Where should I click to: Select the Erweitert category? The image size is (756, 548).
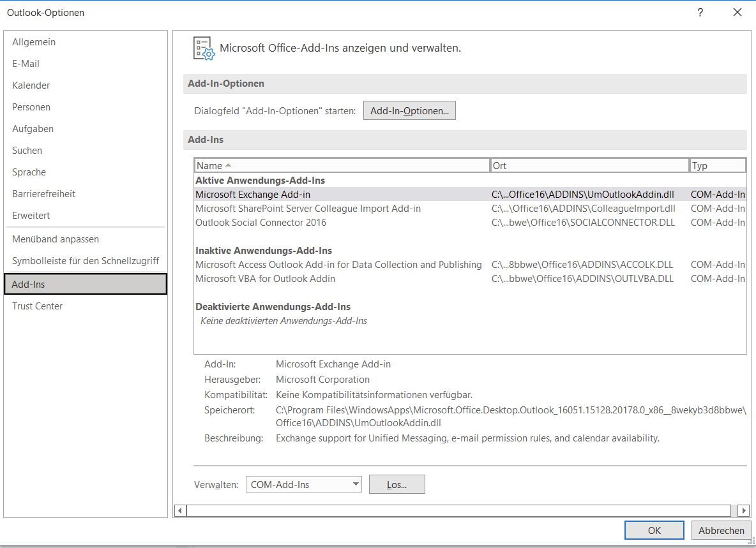[86, 215]
